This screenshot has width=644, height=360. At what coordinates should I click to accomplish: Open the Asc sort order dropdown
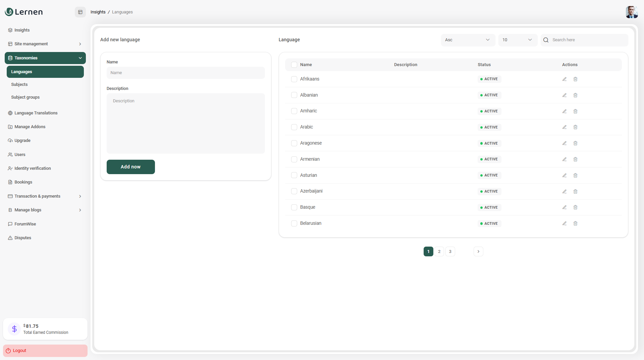tap(468, 40)
